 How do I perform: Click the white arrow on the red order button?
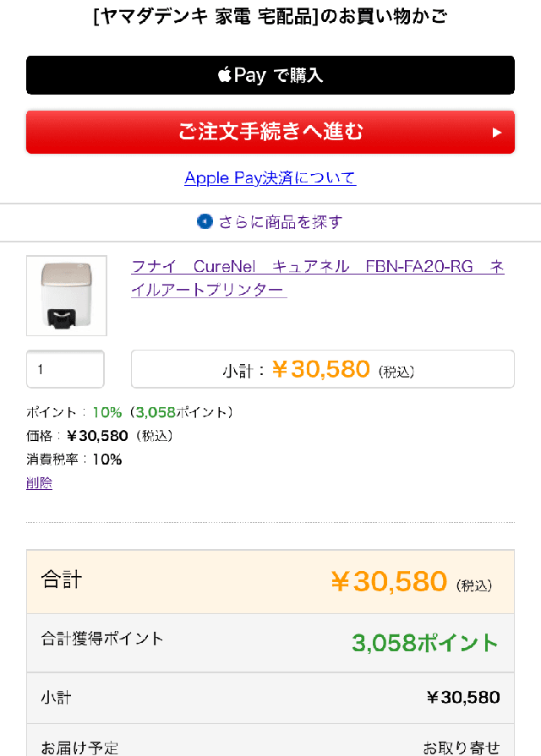coord(497,133)
